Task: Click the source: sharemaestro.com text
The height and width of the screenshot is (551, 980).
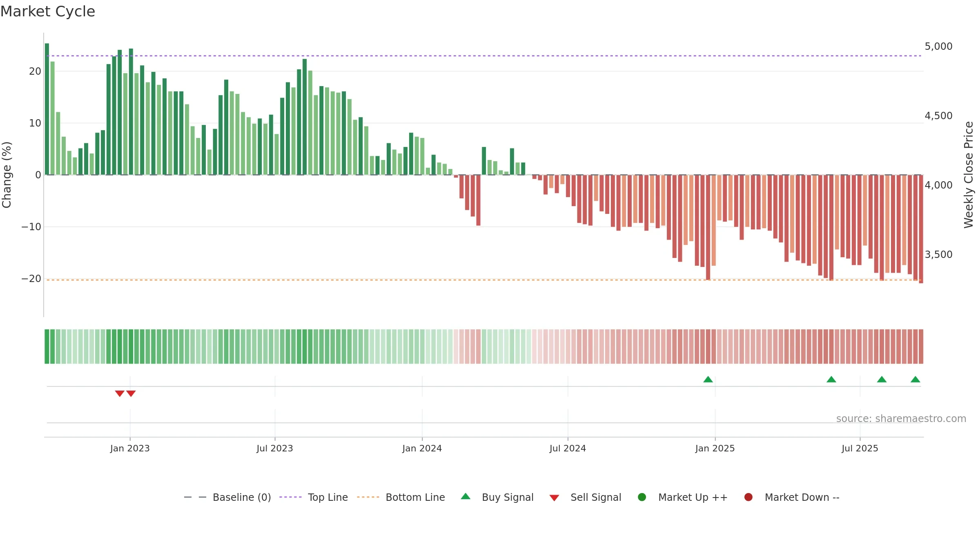Action: pyautogui.click(x=901, y=419)
